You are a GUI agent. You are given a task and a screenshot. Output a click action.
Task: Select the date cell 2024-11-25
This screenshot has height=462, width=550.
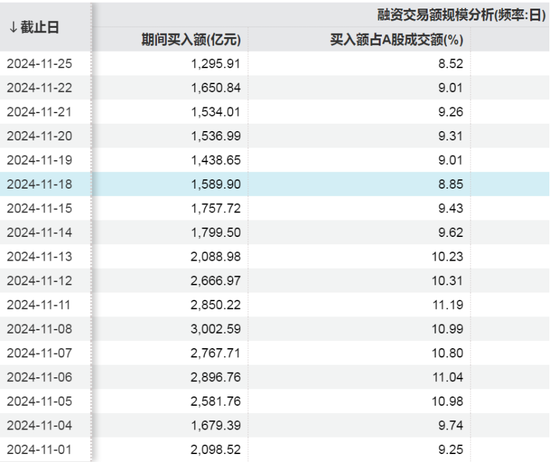[39, 64]
